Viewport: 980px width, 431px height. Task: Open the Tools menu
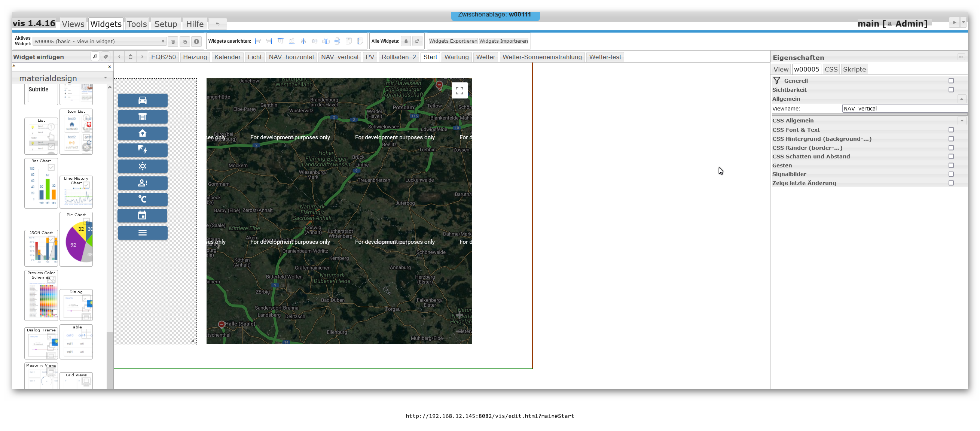(137, 24)
